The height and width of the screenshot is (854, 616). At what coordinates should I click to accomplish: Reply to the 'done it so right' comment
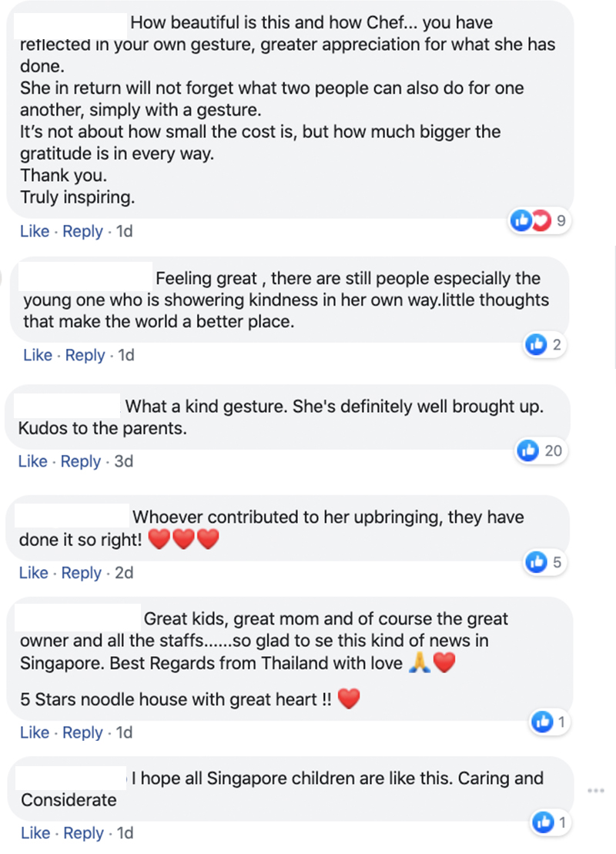(x=82, y=573)
